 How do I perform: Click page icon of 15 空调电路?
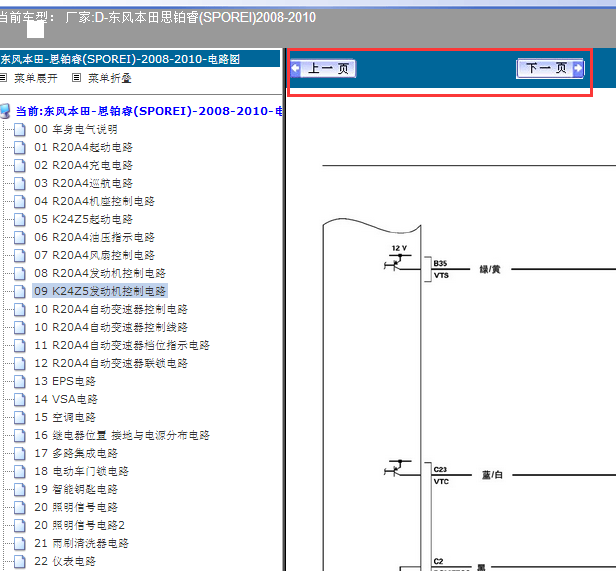click(20, 417)
